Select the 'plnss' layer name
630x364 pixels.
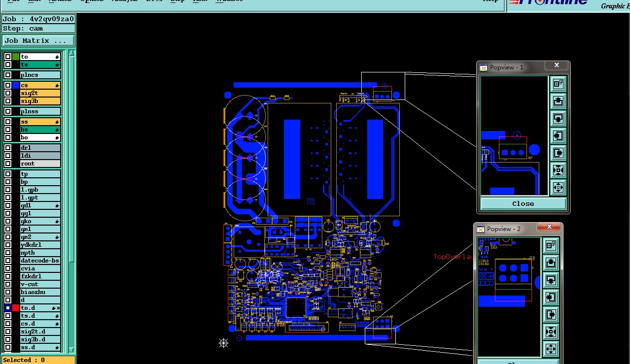point(40,111)
